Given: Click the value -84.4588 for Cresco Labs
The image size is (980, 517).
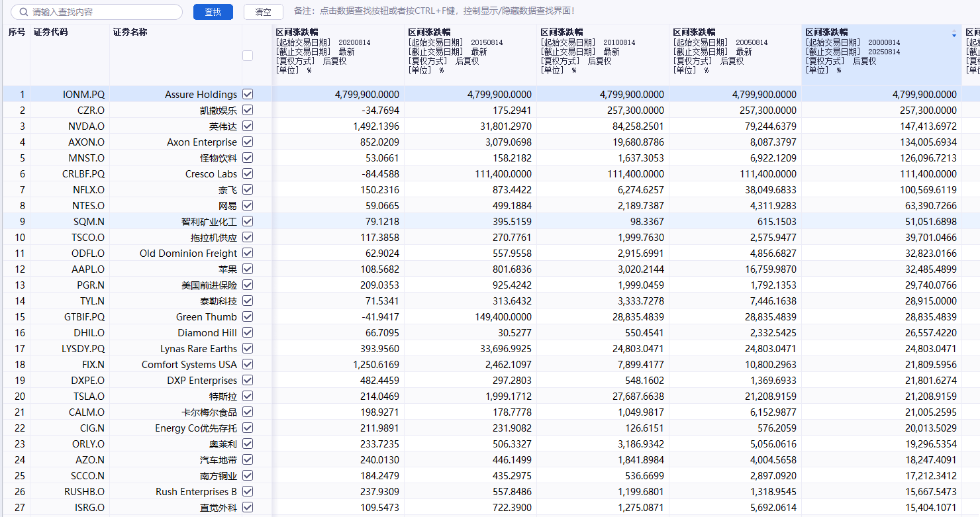Looking at the screenshot, I should pos(380,174).
